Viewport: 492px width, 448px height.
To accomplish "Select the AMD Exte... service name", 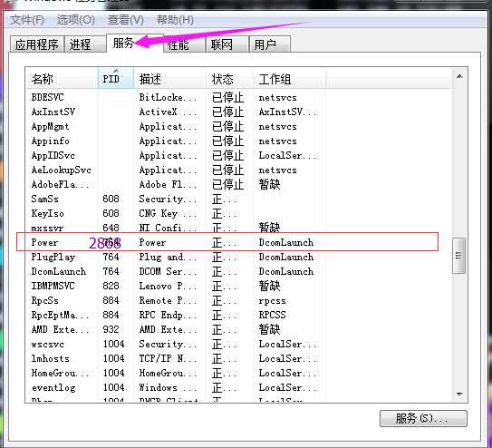I will tap(60, 329).
